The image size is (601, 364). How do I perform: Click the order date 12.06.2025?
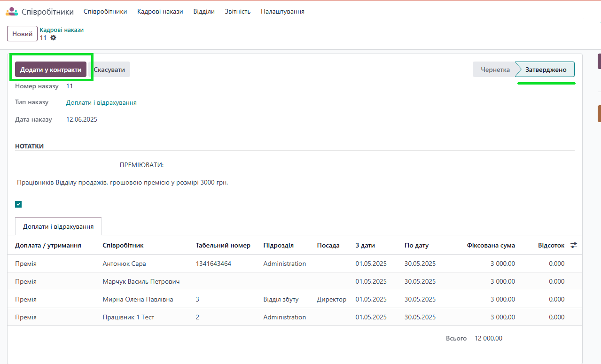coord(82,119)
